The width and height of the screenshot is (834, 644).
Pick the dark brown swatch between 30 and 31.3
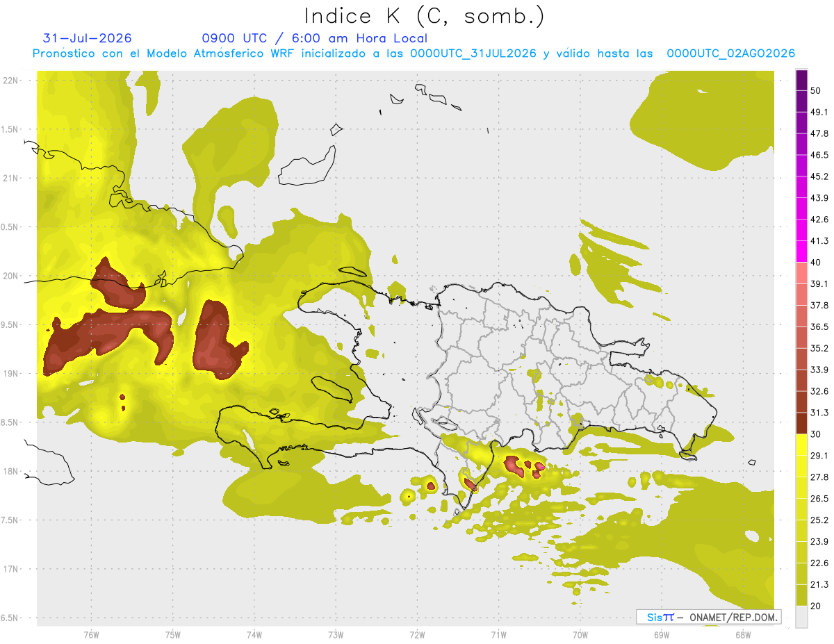[802, 424]
